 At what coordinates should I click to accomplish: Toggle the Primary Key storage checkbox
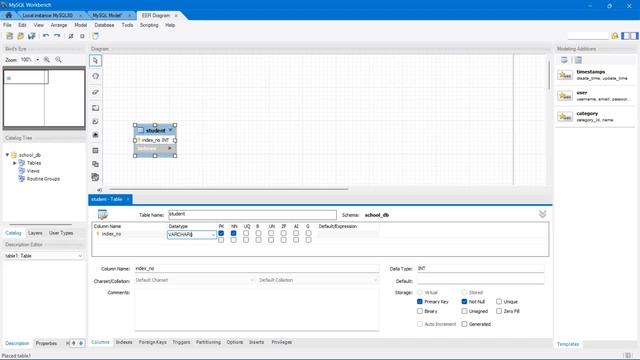click(420, 302)
